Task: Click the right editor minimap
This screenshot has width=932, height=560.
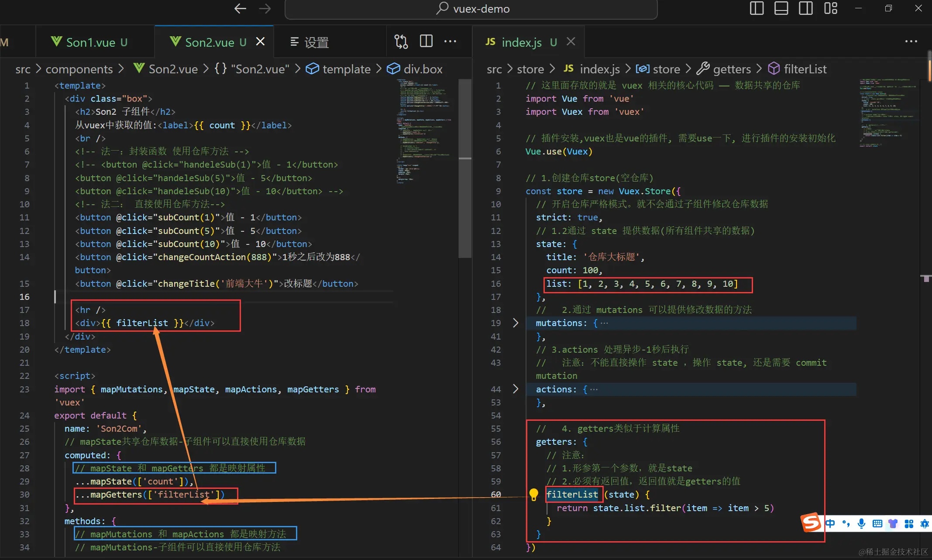Action: click(x=887, y=113)
